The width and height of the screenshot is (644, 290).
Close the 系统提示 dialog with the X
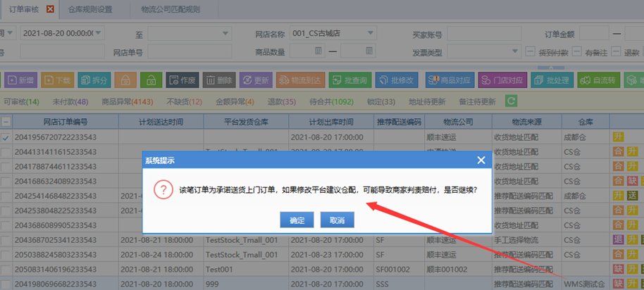[x=481, y=160]
